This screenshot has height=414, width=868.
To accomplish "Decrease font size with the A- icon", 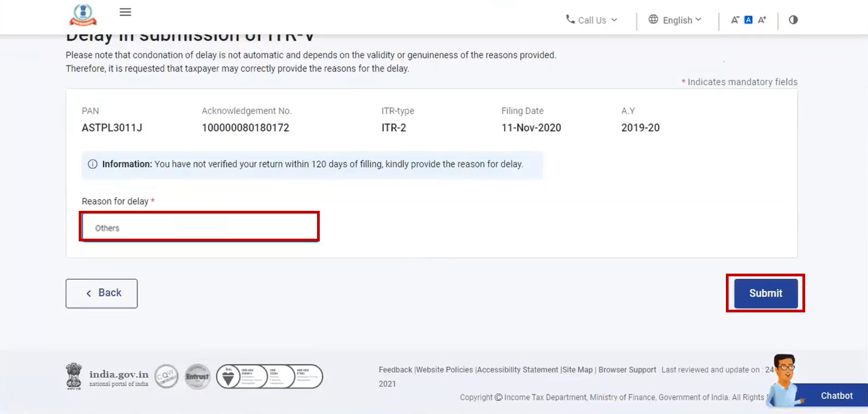I will (x=735, y=20).
